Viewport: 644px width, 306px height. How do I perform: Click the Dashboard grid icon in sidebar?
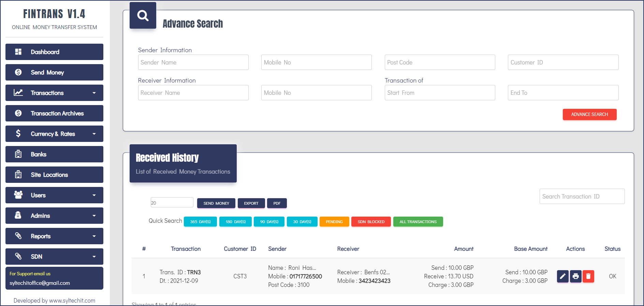18,52
